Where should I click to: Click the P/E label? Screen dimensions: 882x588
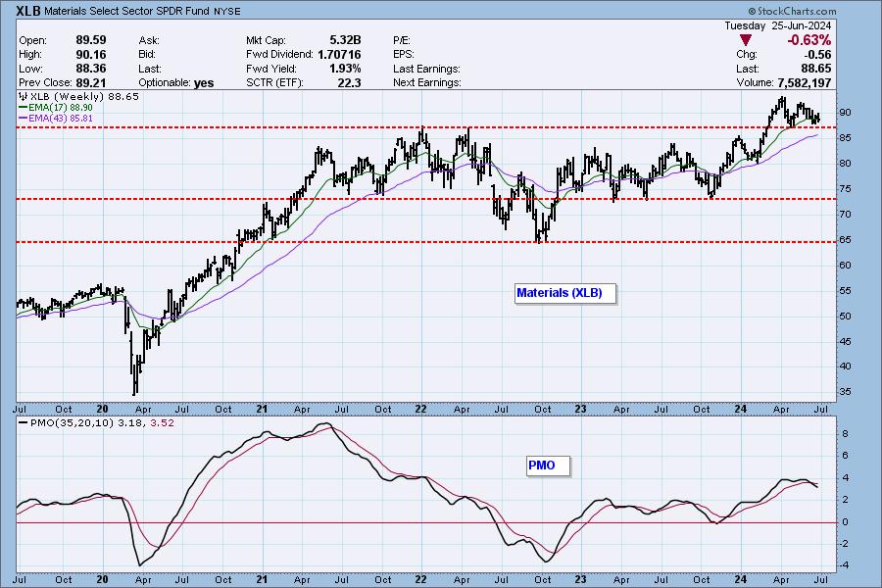(402, 40)
